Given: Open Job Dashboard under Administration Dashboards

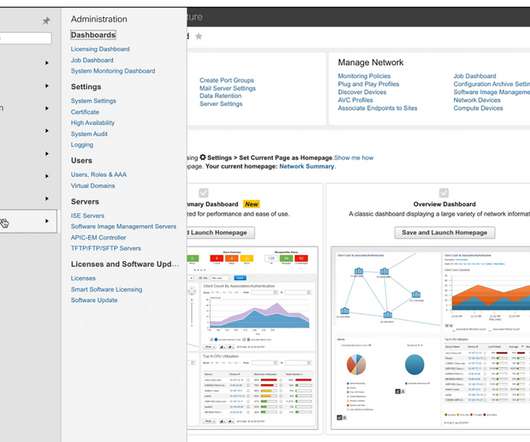Looking at the screenshot, I should point(92,60).
